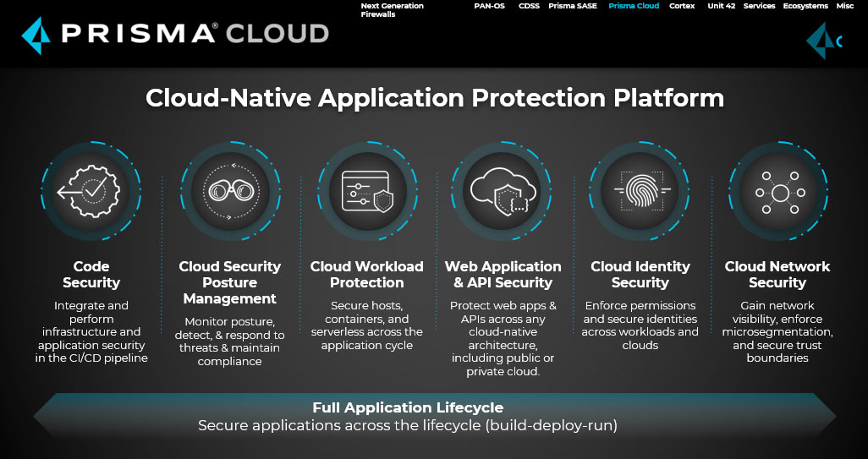This screenshot has width=868, height=459.
Task: Click the Code Security heading
Action: click(x=91, y=274)
